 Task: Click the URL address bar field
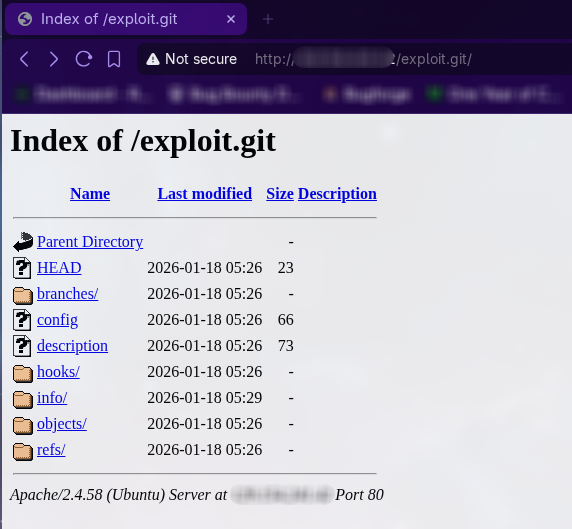pos(354,59)
